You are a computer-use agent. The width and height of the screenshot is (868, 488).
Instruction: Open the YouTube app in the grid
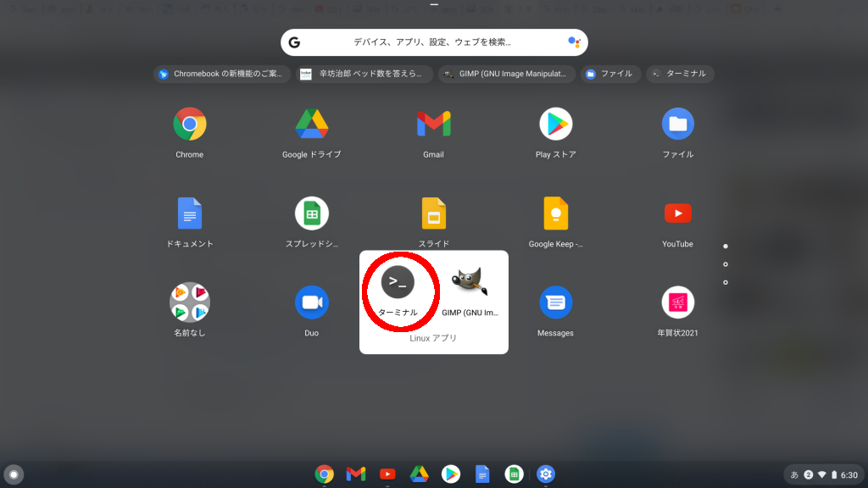[x=677, y=213]
